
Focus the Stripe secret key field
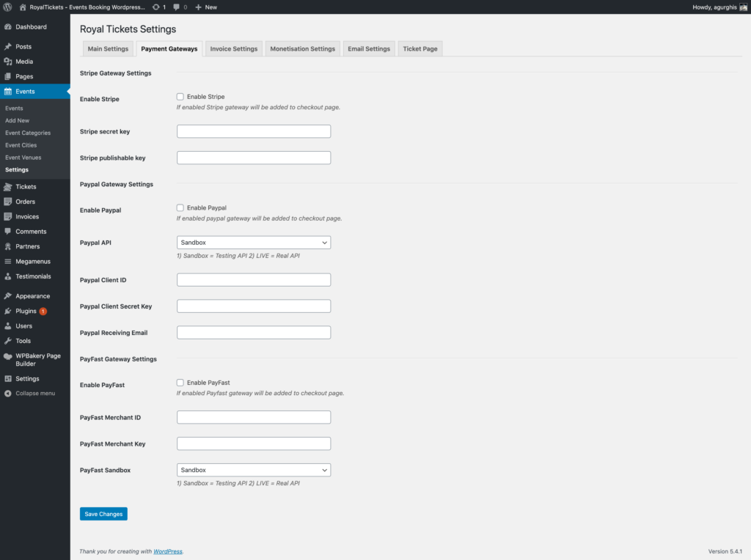254,132
